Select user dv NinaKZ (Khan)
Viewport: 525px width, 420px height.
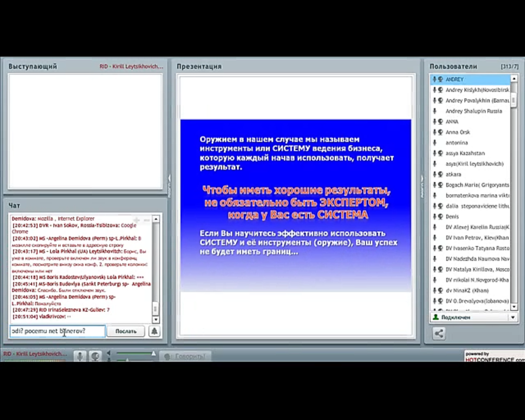[x=470, y=290]
